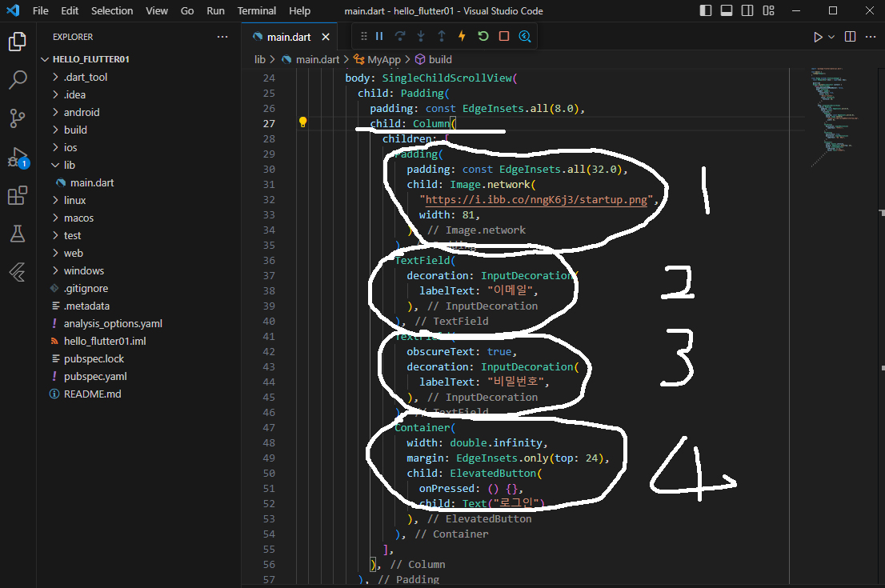885x588 pixels.
Task: Toggle Primary Side Bar layout
Action: click(x=706, y=10)
